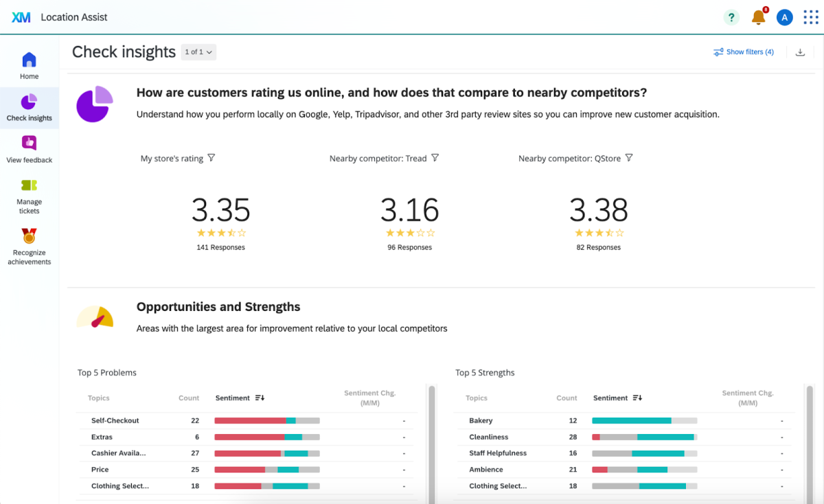Select the Check insights sidebar icon

tap(29, 108)
